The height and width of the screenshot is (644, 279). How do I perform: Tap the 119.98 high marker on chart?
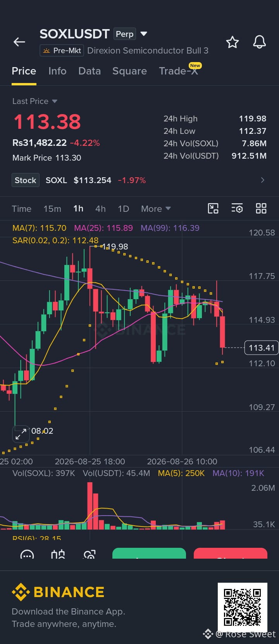(115, 247)
